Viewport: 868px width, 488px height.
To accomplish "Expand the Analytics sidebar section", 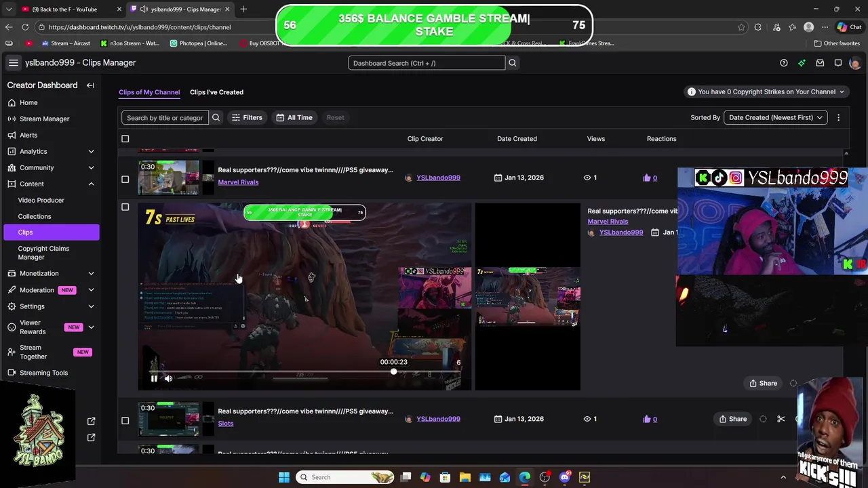I will (91, 152).
